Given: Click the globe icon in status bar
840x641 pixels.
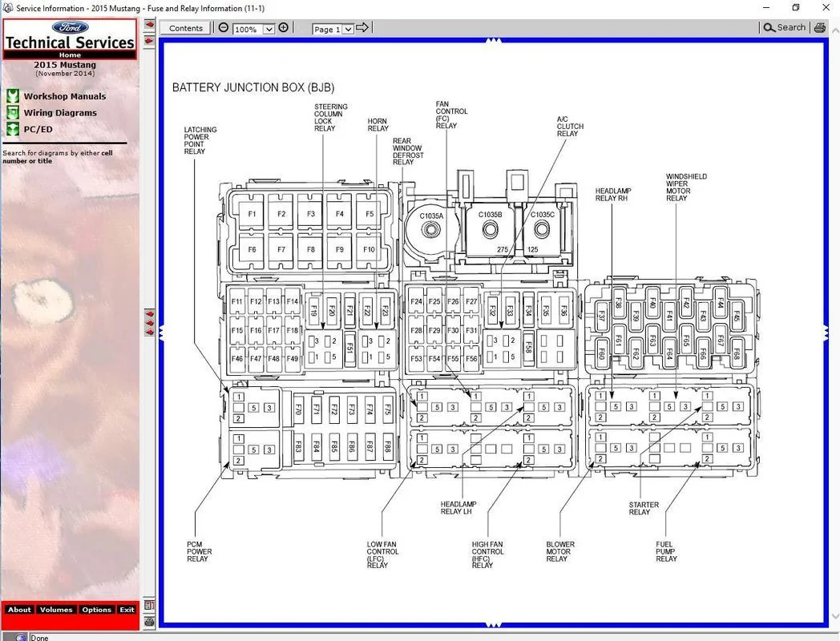Looking at the screenshot, I should click(x=20, y=637).
